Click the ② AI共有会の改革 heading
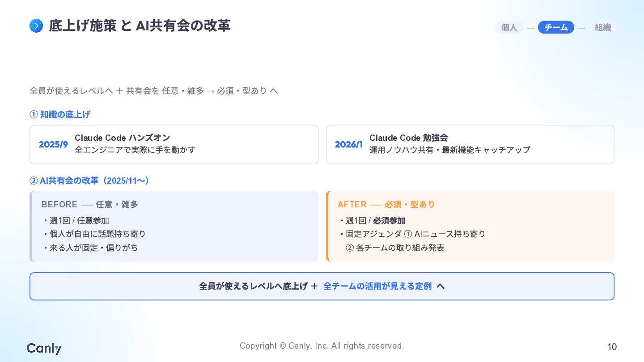The image size is (644, 362). coord(89,181)
